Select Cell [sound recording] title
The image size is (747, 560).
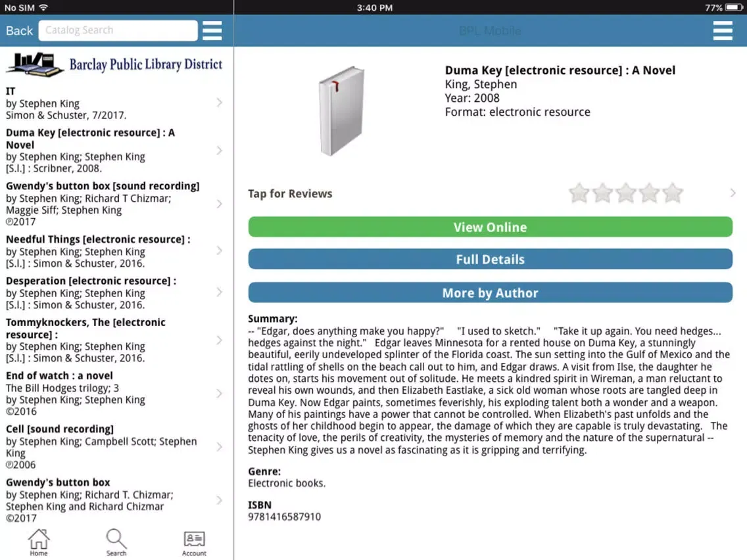pos(60,429)
